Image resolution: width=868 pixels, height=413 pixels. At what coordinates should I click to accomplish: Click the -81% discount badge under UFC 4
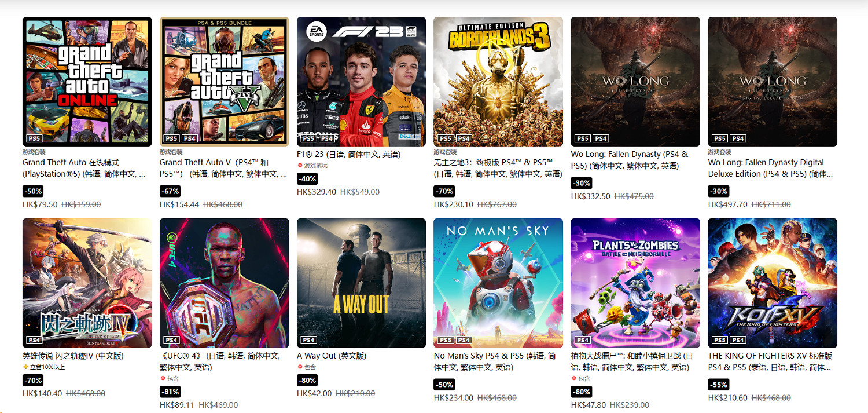tap(170, 392)
